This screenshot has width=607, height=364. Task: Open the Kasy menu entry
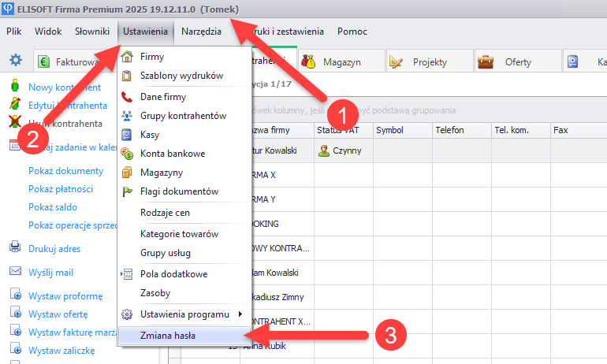pyautogui.click(x=150, y=135)
